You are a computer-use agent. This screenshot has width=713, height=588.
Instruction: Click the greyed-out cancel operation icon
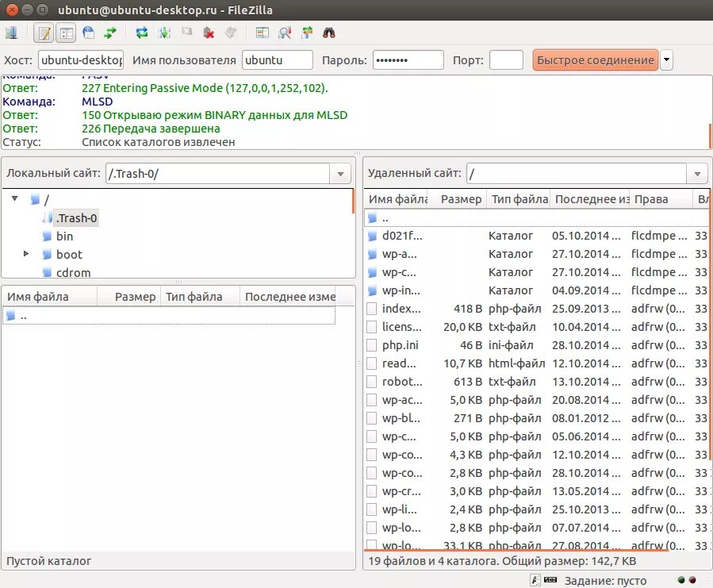[x=186, y=33]
